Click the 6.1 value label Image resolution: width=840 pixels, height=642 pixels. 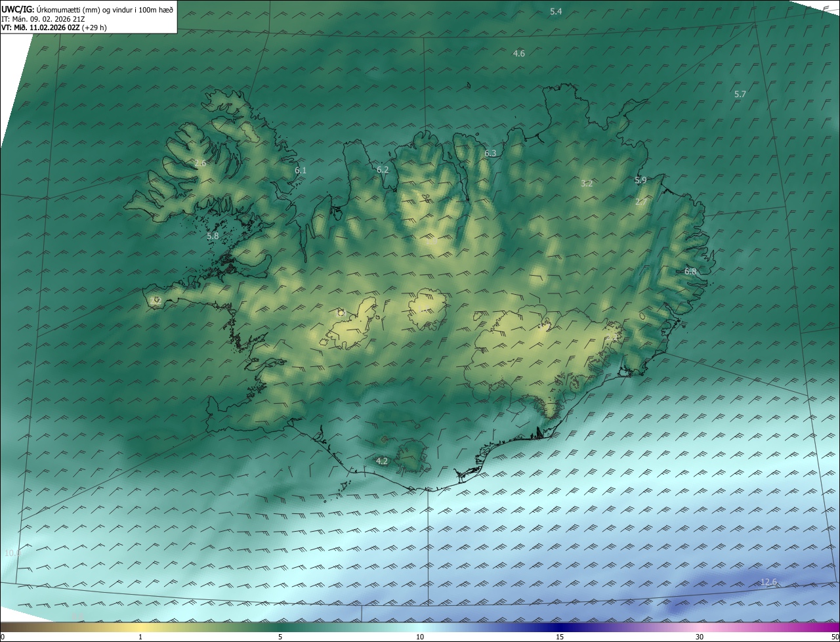coord(301,170)
